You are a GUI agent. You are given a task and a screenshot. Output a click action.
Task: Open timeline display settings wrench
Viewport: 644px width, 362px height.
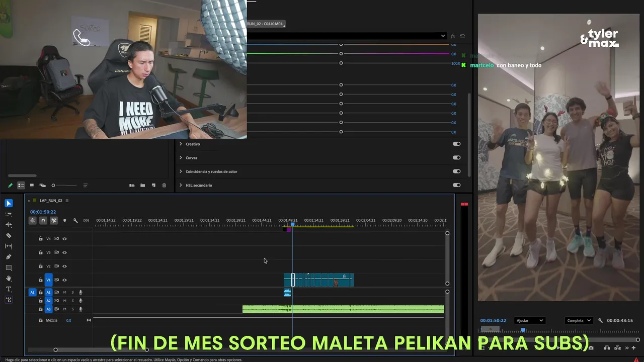[75, 220]
